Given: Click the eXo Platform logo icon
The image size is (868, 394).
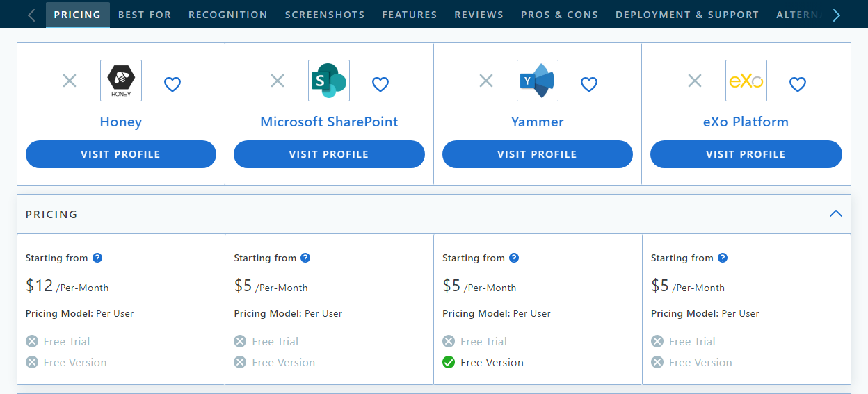Looking at the screenshot, I should pos(746,81).
